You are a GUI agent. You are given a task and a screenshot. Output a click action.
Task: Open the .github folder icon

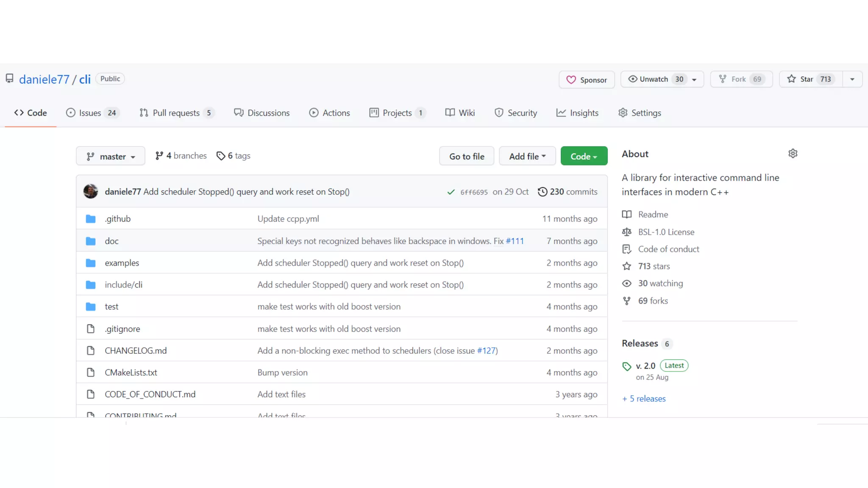(x=91, y=219)
